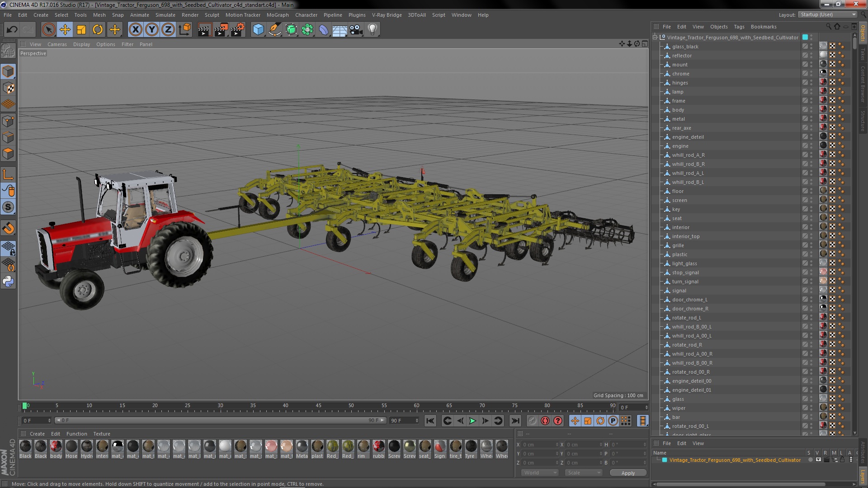Toggle viewport maximize icon
This screenshot has height=488, width=868.
645,44
